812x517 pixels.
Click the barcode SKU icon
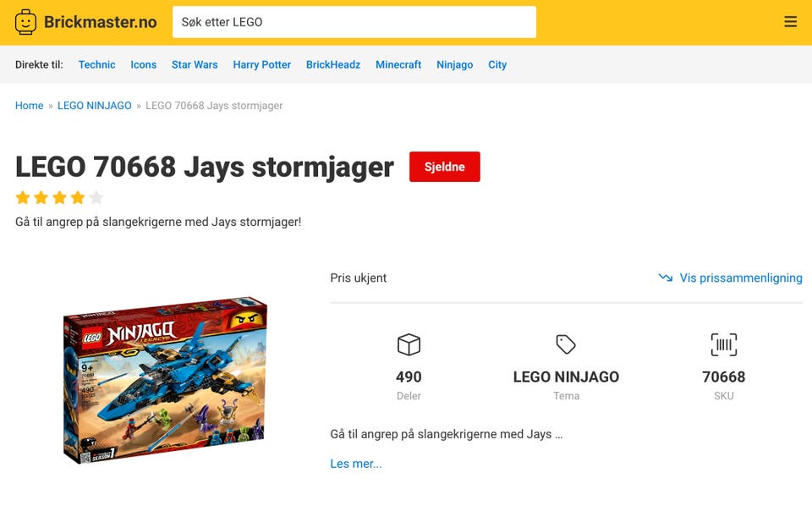click(723, 344)
